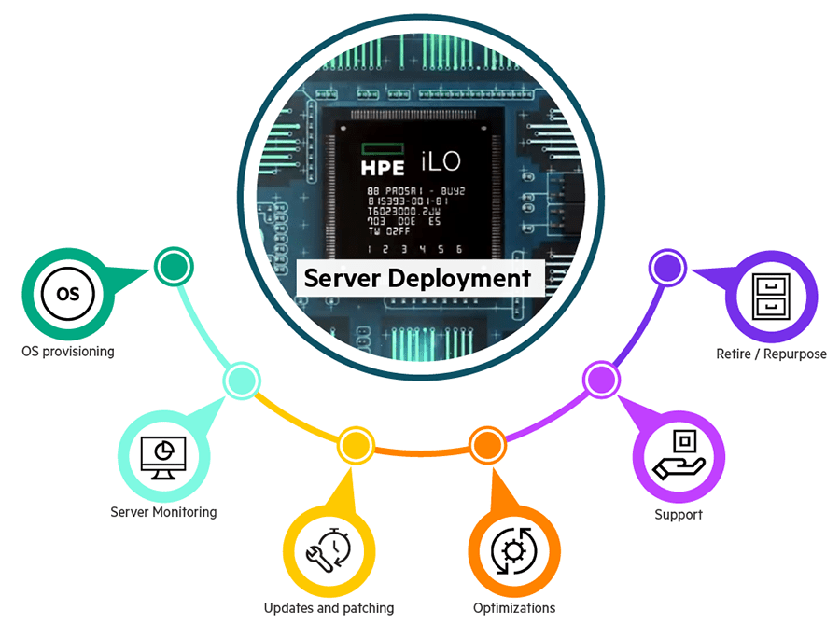Click the Retire / Repurpose label
Screen dimensions: 840x638
pos(772,354)
